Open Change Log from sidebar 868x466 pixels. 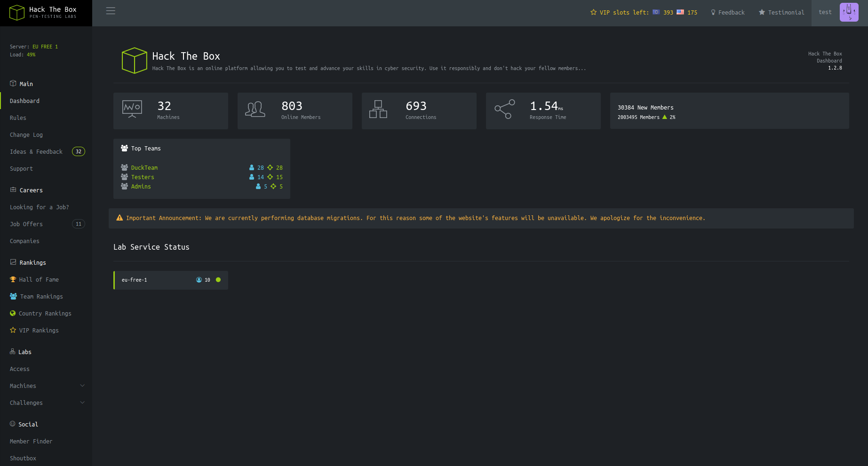click(x=26, y=134)
